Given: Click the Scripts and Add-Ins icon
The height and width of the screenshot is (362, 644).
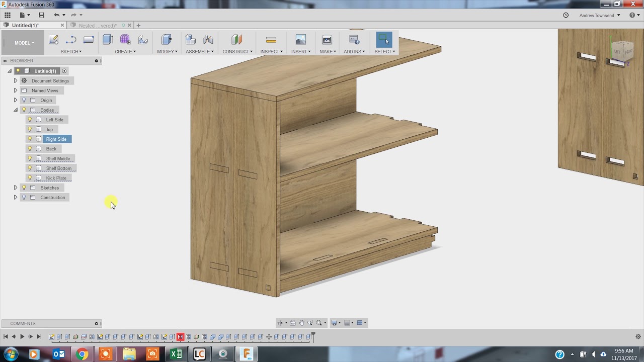Looking at the screenshot, I should pos(354,40).
